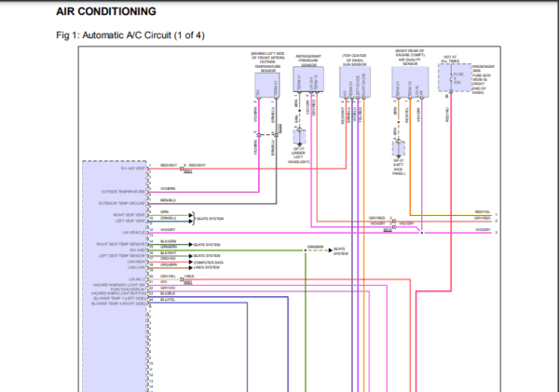Select the SEATS SYSTEM label beside the seat vent bracket
Image resolution: width=559 pixels, height=392 pixels.
click(211, 219)
